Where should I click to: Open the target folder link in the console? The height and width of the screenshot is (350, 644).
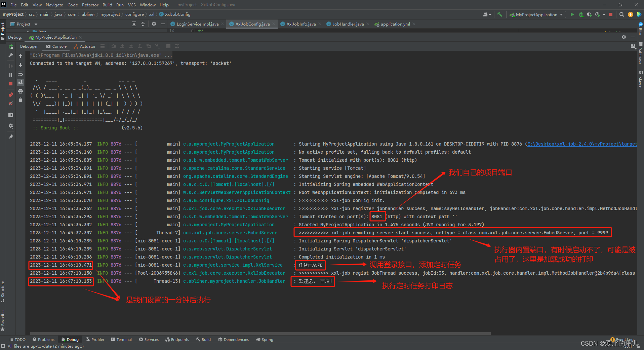(582, 144)
